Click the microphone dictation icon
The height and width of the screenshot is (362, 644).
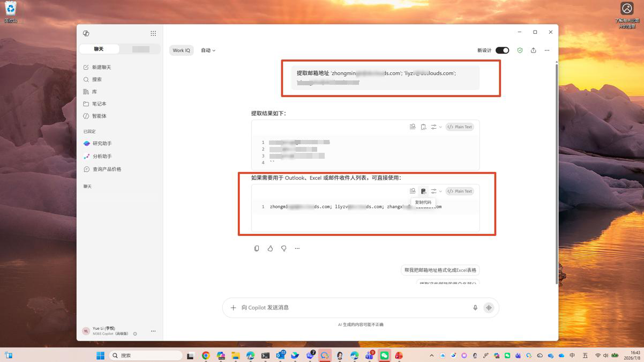[x=475, y=308]
